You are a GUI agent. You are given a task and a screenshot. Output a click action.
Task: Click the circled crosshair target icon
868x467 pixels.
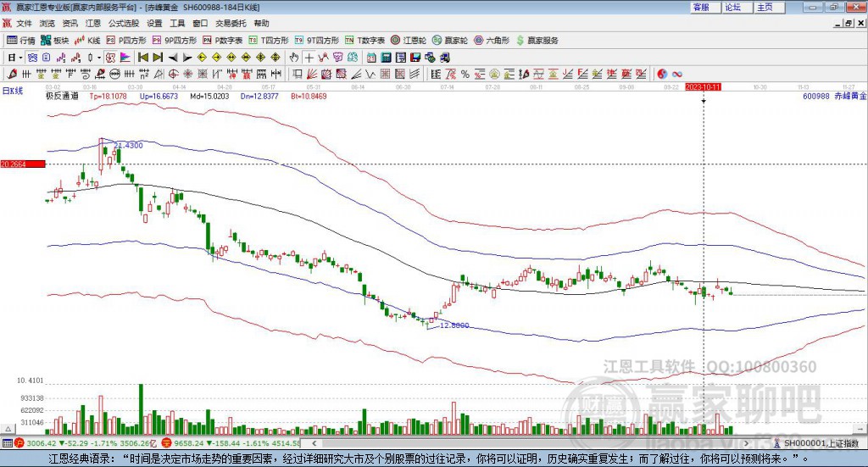173,74
